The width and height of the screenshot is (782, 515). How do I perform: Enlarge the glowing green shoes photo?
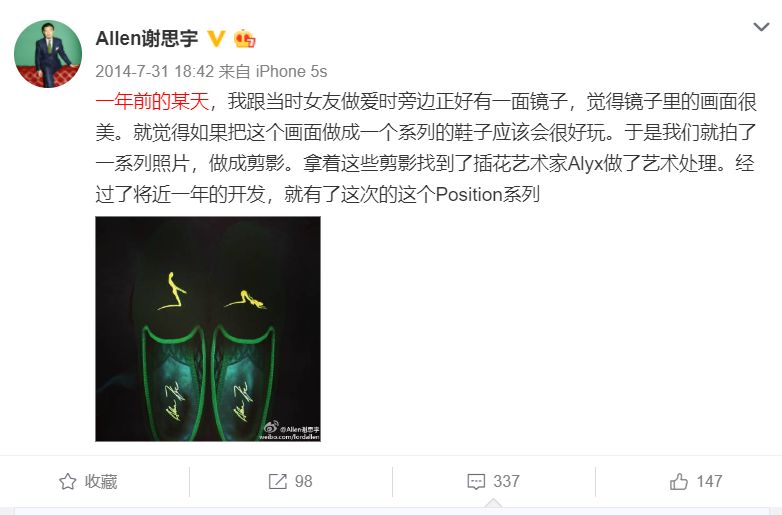click(x=208, y=329)
